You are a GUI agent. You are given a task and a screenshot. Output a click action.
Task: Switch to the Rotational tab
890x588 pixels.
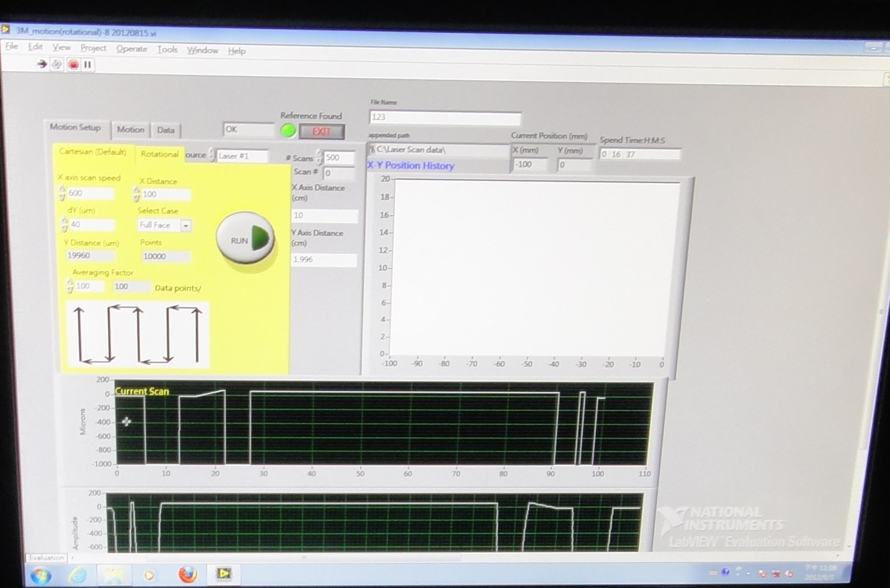[x=159, y=154]
